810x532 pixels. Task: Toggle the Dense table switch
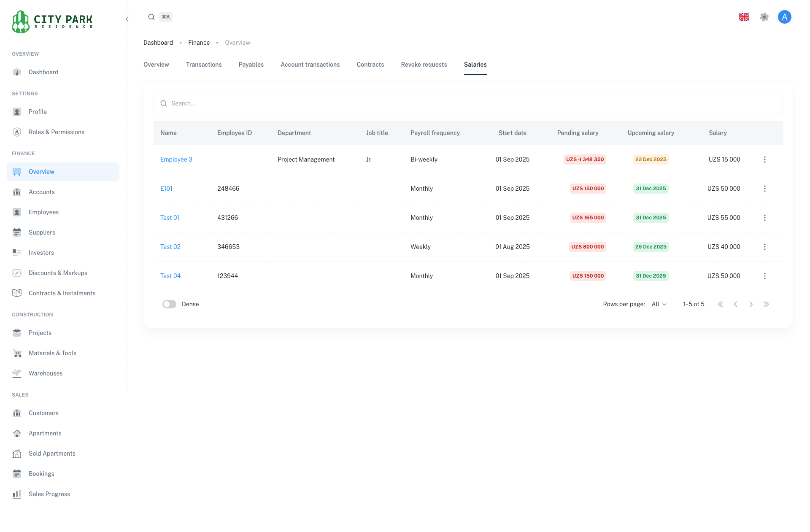point(169,304)
